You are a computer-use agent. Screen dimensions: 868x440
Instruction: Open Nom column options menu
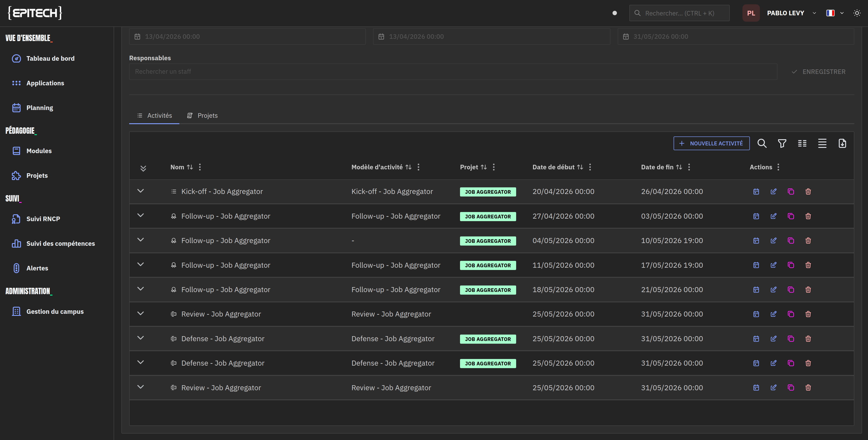[200, 167]
